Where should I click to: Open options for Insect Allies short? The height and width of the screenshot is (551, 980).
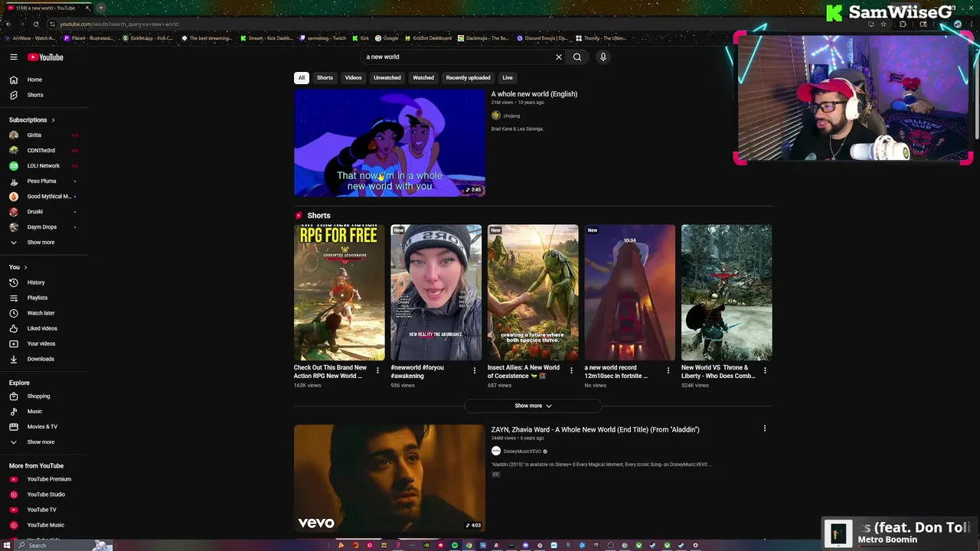click(571, 370)
